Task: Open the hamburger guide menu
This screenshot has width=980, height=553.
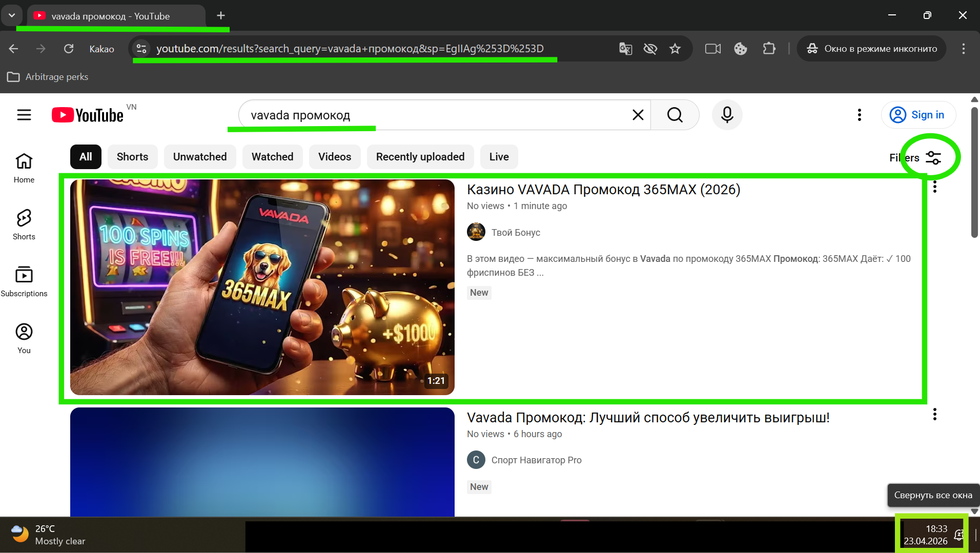Action: [24, 115]
